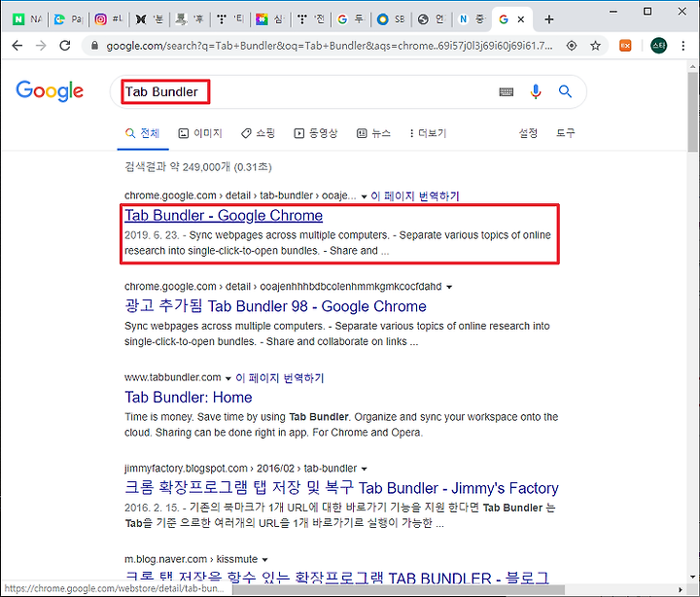This screenshot has height=597, width=700.
Task: Open the 도구 tools menu
Action: point(565,133)
